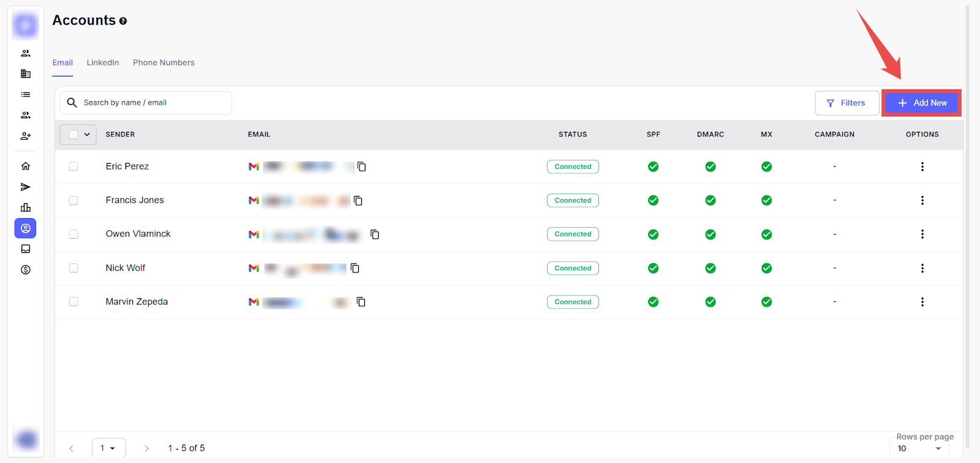This screenshot has width=980, height=463.
Task: Expand the bulk selection dropdown arrow
Action: pyautogui.click(x=87, y=135)
